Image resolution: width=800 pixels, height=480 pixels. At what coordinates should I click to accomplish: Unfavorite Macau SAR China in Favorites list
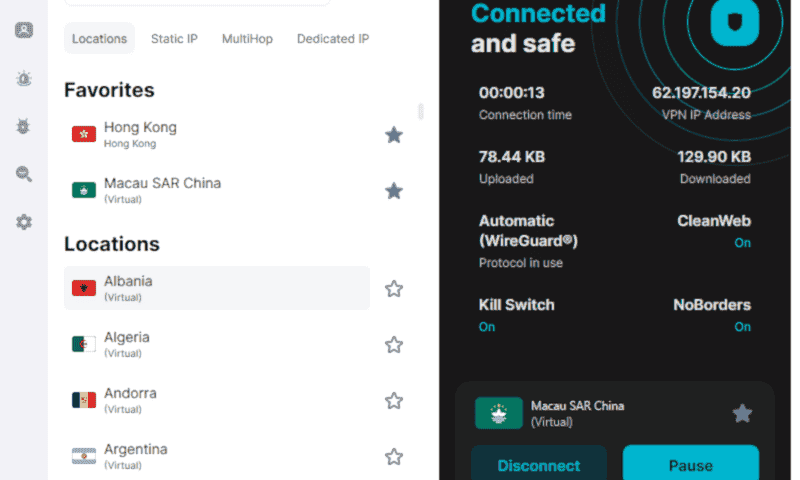[x=394, y=191]
